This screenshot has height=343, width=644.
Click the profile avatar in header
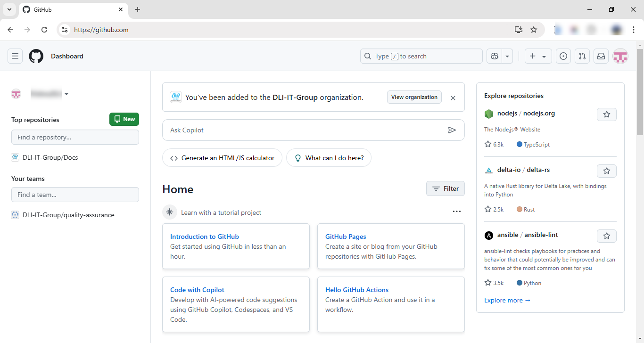(620, 56)
